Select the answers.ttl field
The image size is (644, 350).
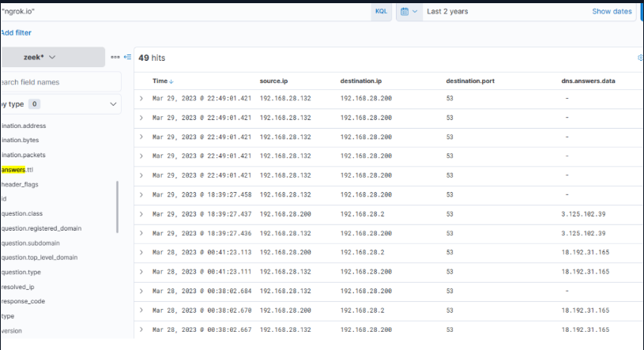(17, 170)
